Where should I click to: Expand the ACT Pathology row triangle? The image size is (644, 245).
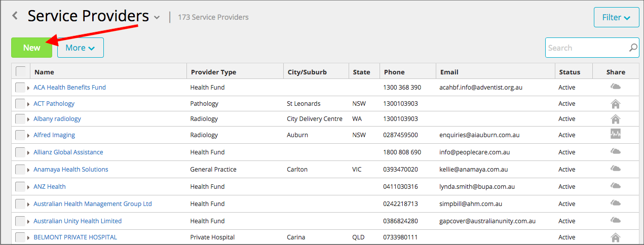pos(28,104)
